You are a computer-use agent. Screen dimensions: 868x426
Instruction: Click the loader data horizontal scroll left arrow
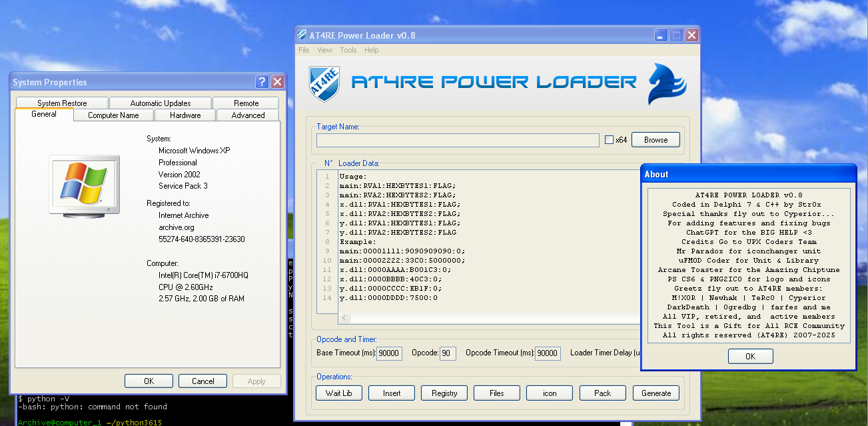tap(345, 318)
